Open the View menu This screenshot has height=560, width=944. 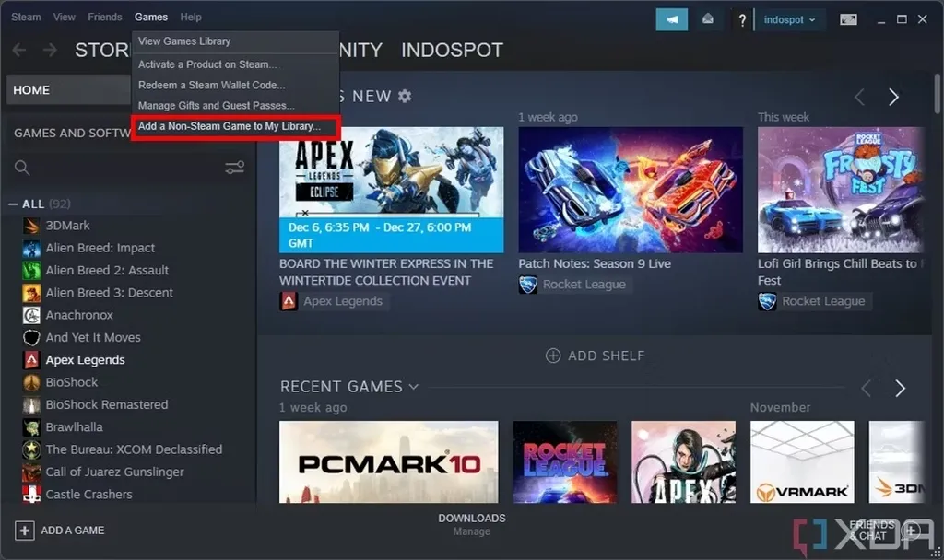pos(64,17)
